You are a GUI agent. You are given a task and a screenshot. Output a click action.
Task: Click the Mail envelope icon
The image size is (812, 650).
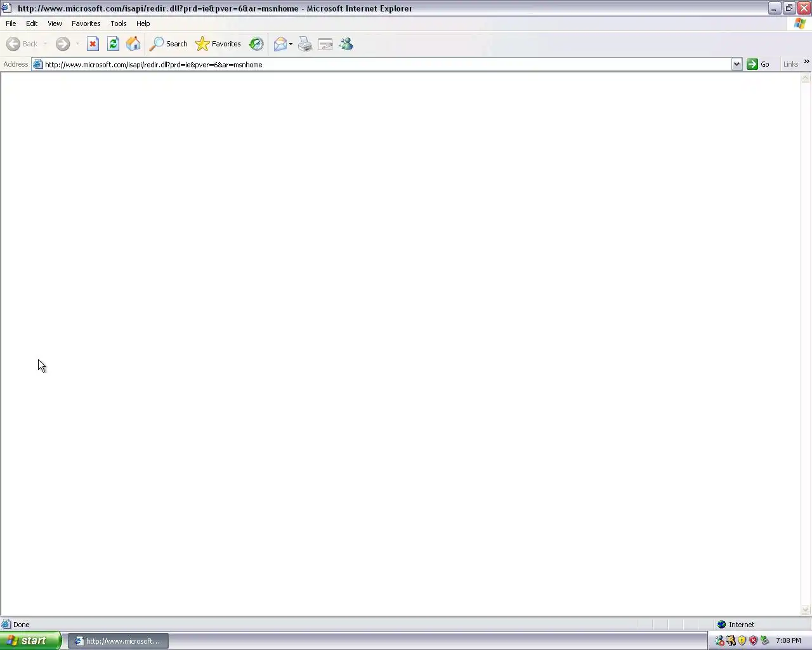(280, 44)
